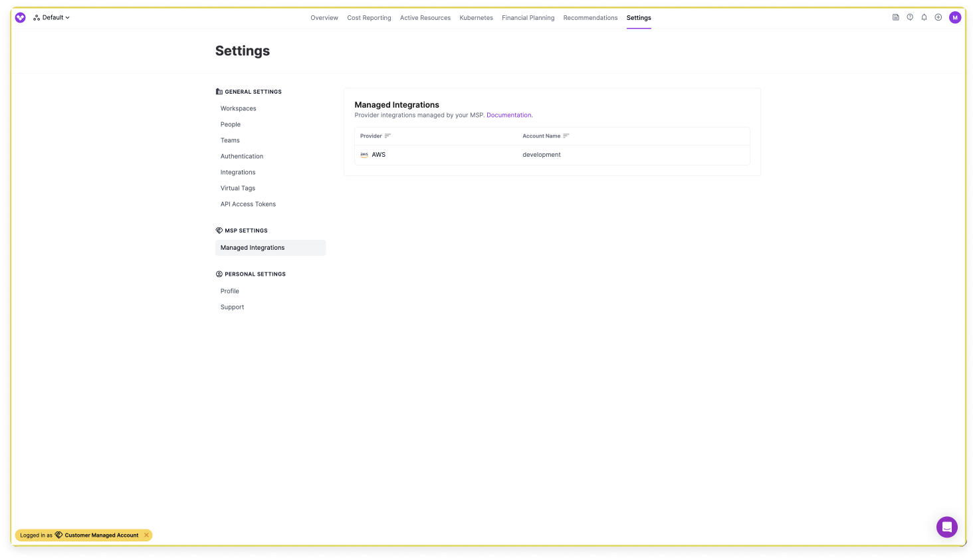Sort table by Account Name column icon

coord(566,136)
